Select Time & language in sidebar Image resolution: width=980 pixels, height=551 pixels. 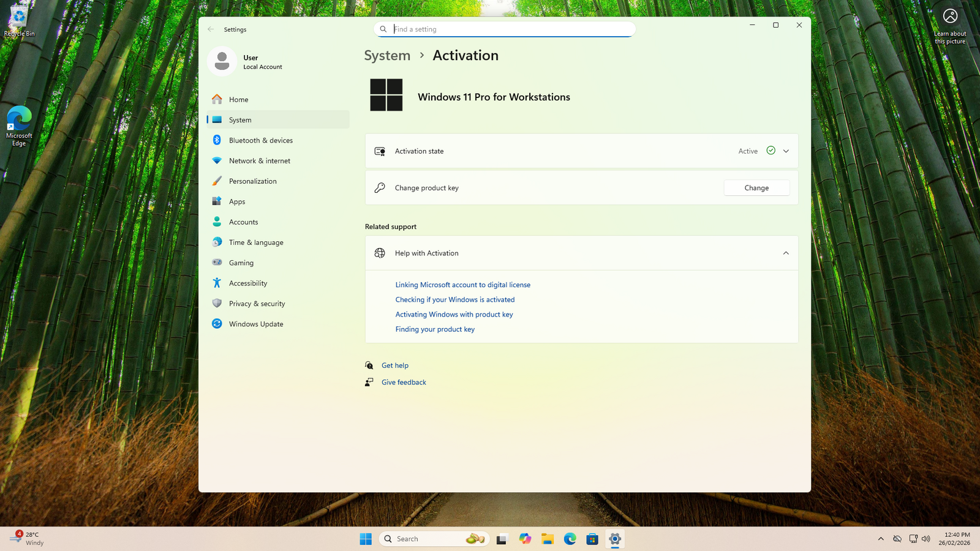[255, 242]
